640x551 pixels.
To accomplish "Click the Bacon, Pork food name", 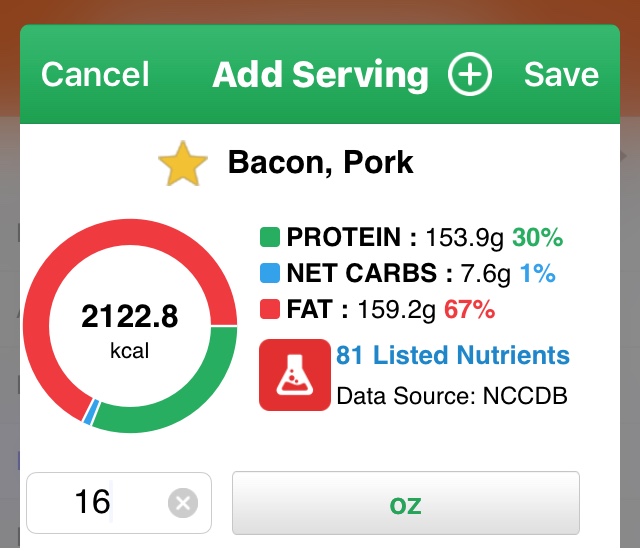I will click(x=320, y=162).
